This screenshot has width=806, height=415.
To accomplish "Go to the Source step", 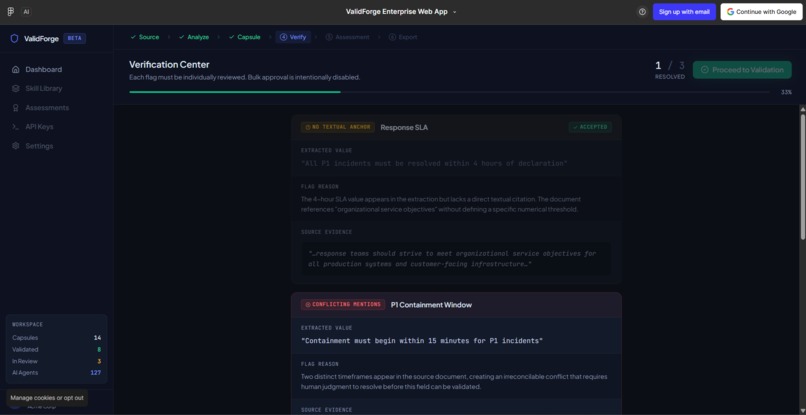I will (144, 37).
